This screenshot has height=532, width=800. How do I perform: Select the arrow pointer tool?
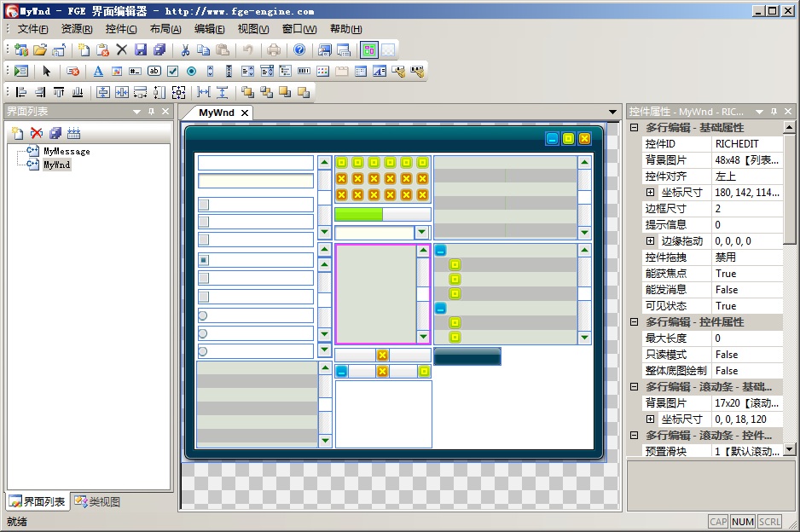click(x=47, y=72)
